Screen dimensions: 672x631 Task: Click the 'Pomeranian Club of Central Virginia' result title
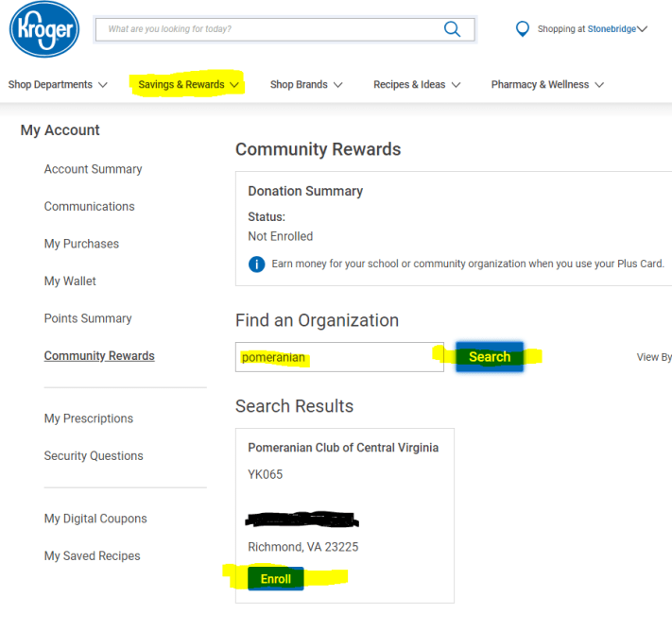(x=343, y=448)
